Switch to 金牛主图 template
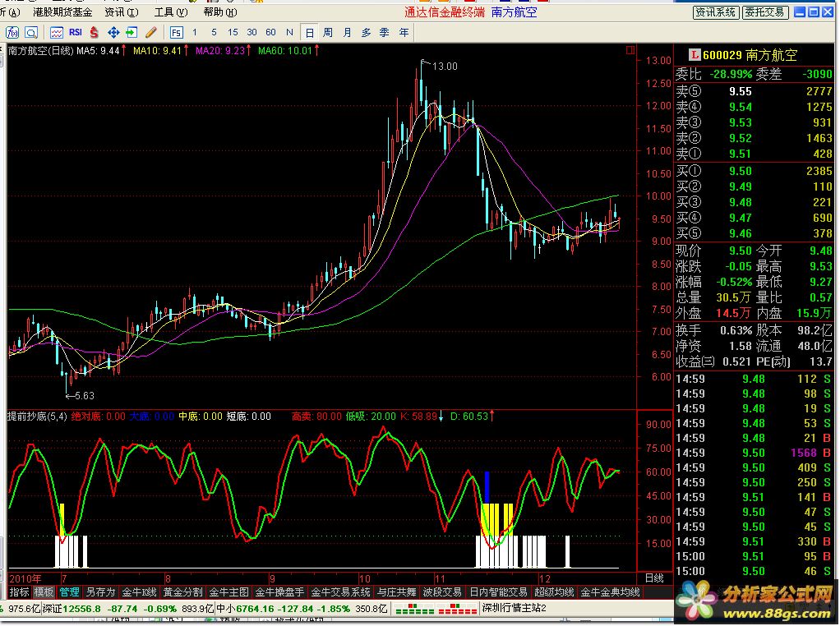Screen dimensions: 840x626 point(228,592)
